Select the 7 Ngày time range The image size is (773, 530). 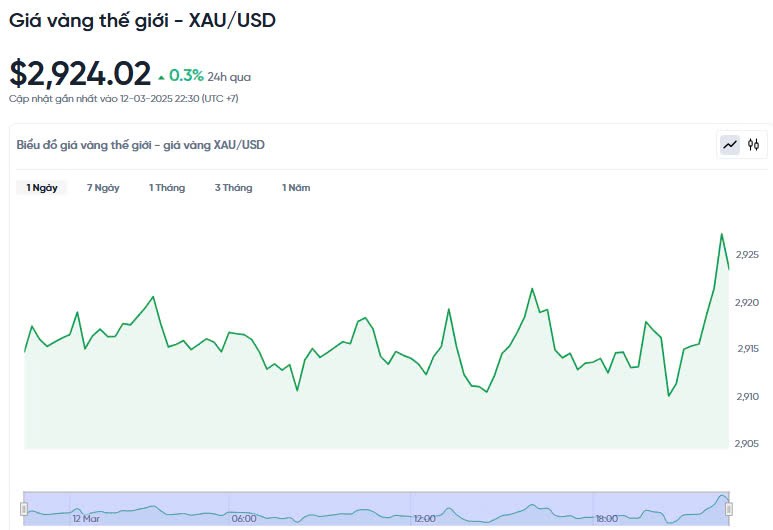point(103,188)
